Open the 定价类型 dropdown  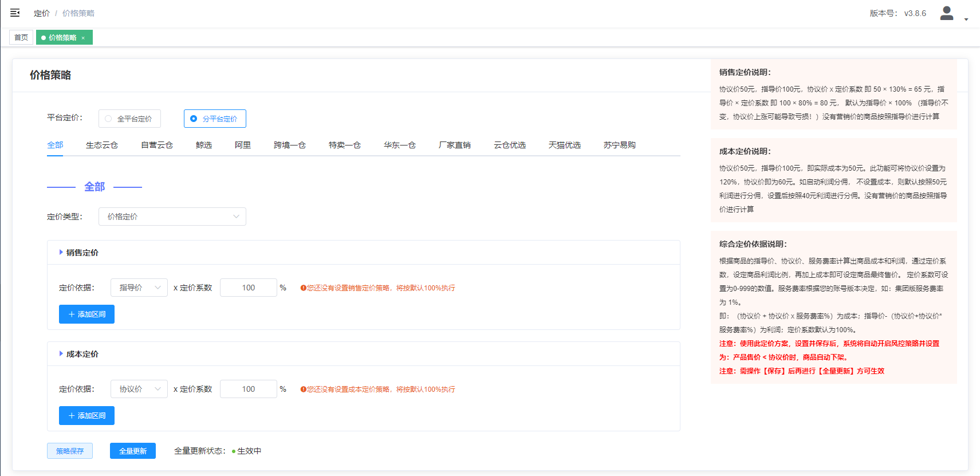(x=172, y=217)
